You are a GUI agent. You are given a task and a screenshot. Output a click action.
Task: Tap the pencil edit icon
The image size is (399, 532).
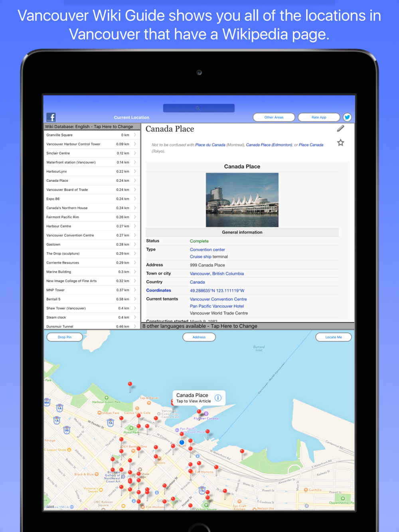[340, 128]
